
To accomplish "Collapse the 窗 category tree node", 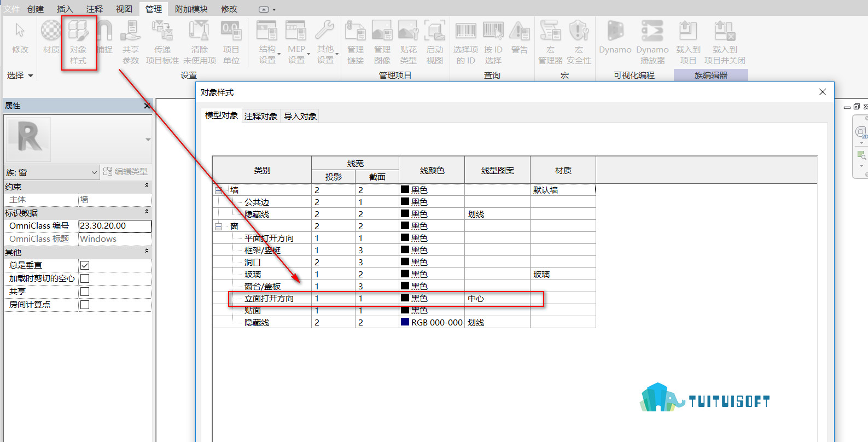I will pyautogui.click(x=219, y=226).
